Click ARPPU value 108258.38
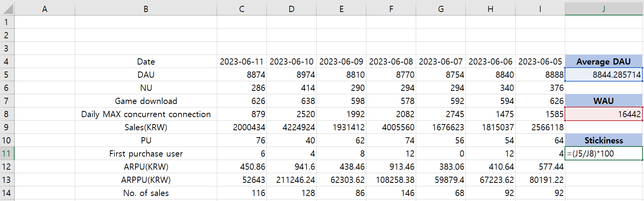The height and width of the screenshot is (201, 644). pyautogui.click(x=391, y=180)
